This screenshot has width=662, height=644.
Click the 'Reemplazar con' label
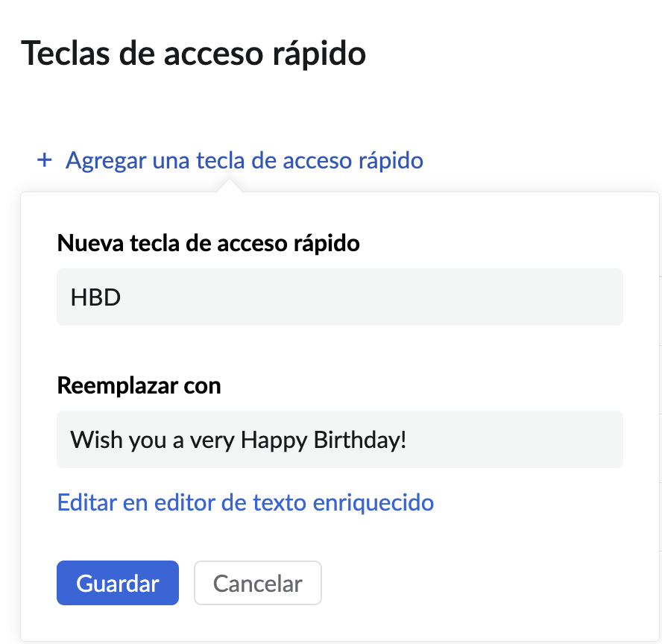tap(139, 385)
